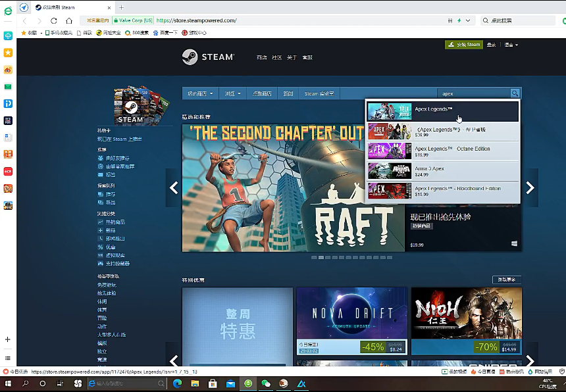Open the 社区 header menu
Image resolution: width=566 pixels, height=392 pixels.
coord(277,57)
